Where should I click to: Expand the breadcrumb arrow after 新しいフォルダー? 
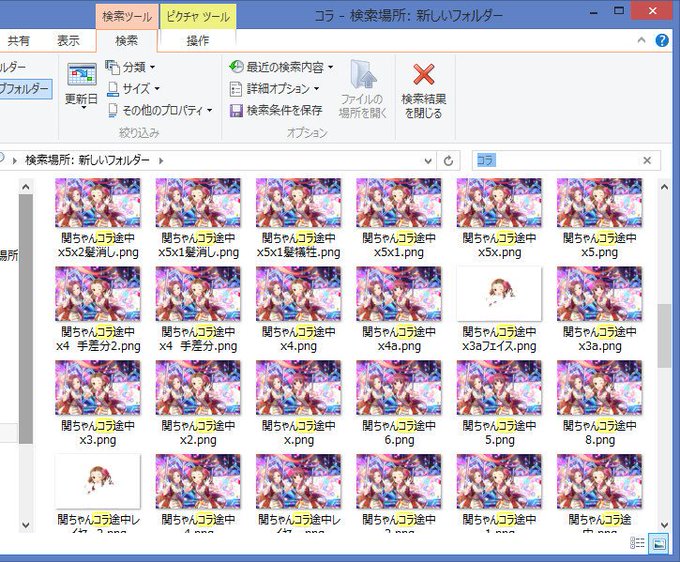point(161,161)
